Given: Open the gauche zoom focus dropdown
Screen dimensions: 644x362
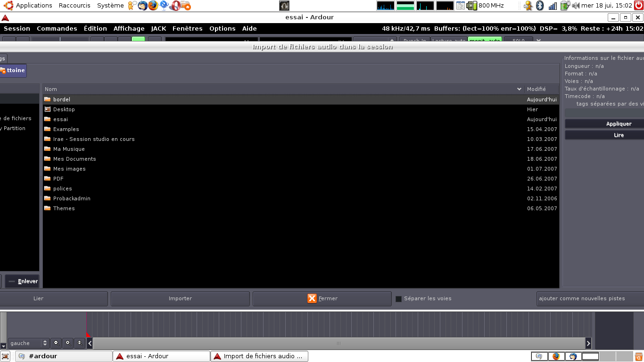Looking at the screenshot, I should click(29, 343).
